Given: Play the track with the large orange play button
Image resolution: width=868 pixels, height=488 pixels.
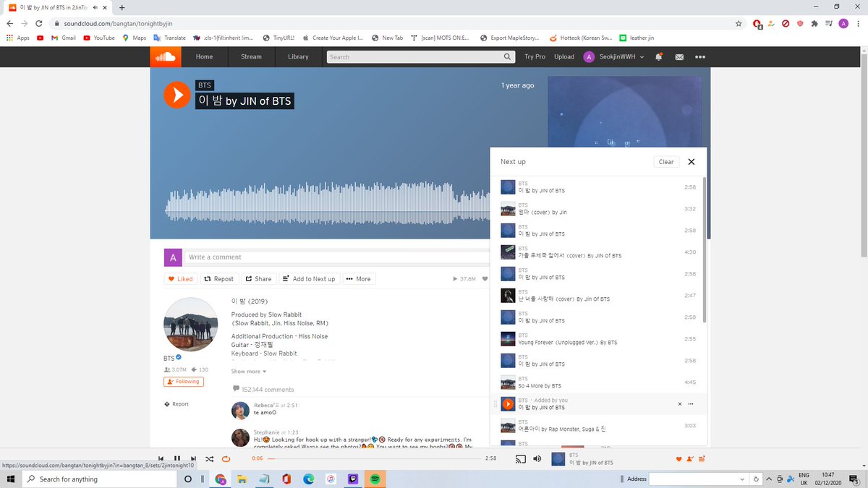Looking at the screenshot, I should (177, 94).
